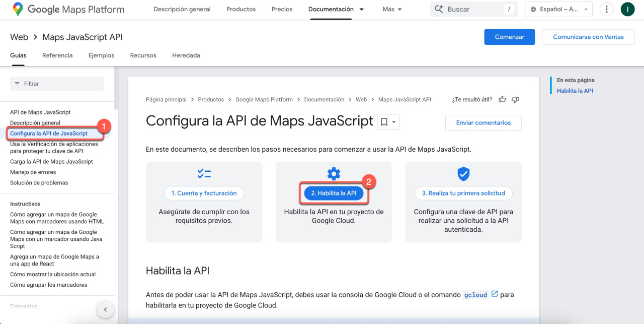Click the thumbs down not helpful icon

[515, 100]
